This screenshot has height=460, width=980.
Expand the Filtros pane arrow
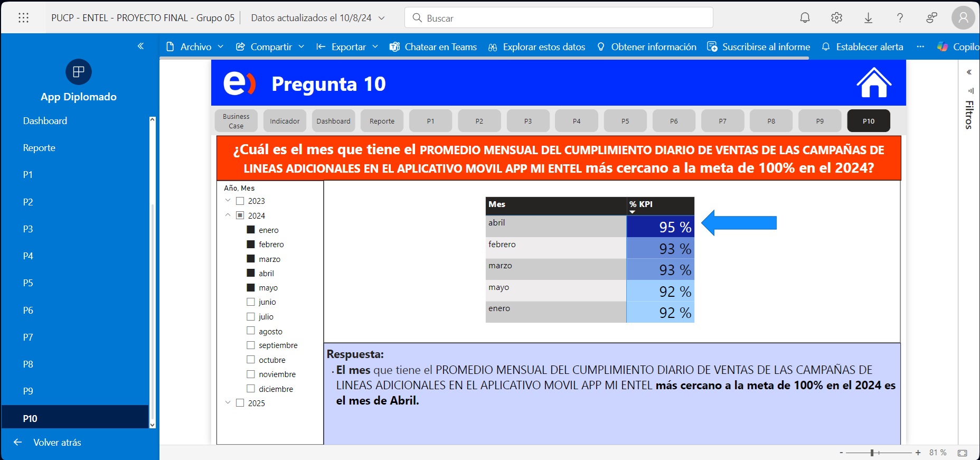[969, 72]
